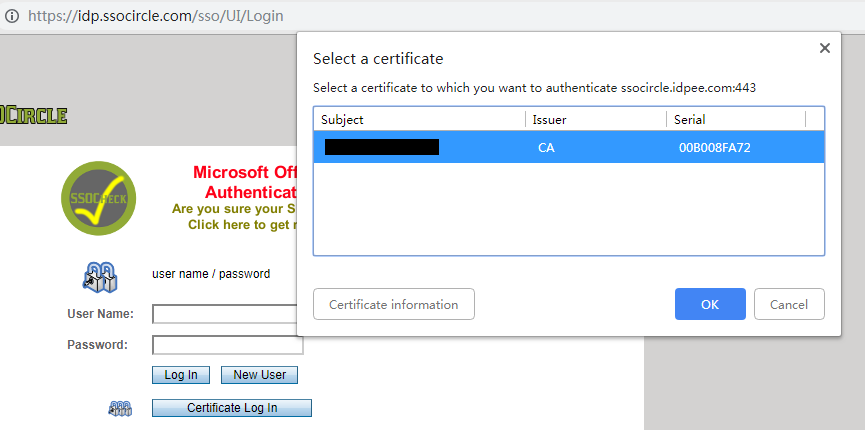Viewport: 865px width, 430px height.
Task: Click the Certificate Log In button
Action: pos(232,408)
